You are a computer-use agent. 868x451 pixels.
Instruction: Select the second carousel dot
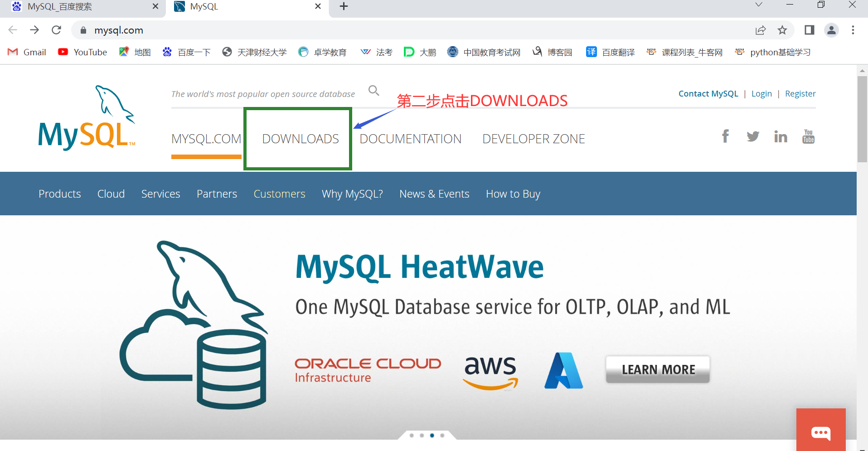point(422,435)
